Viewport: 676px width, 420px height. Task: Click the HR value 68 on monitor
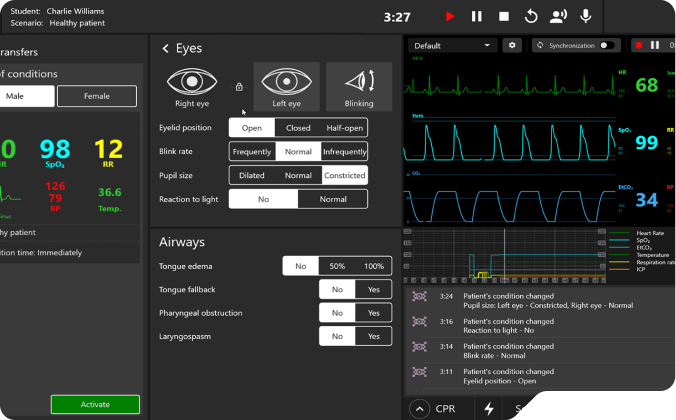tap(647, 85)
